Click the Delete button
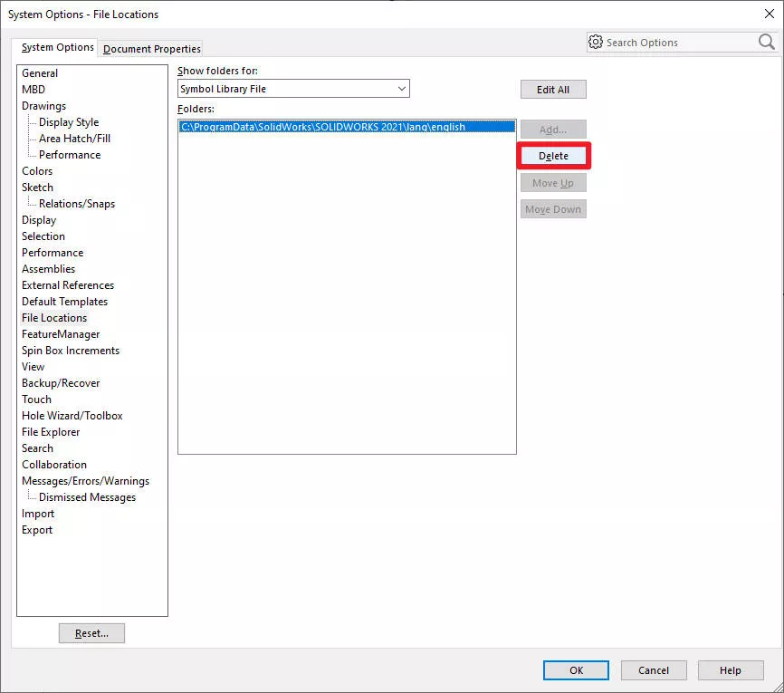784x693 pixels. click(553, 155)
